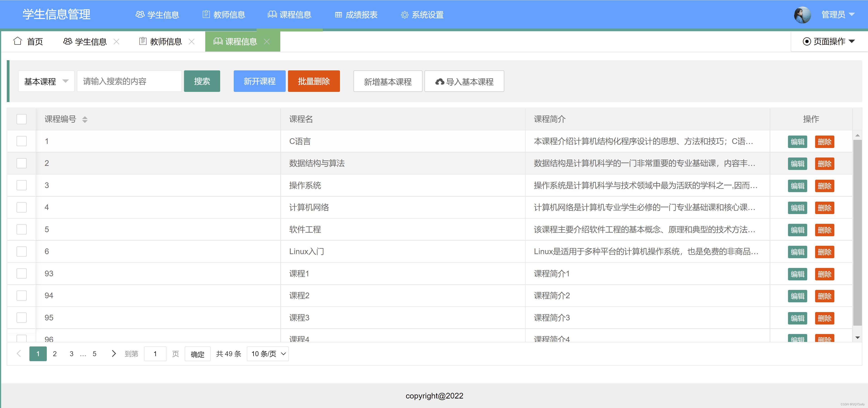Image resolution: width=868 pixels, height=408 pixels.
Task: Click the admin avatar picture
Action: 802,15
